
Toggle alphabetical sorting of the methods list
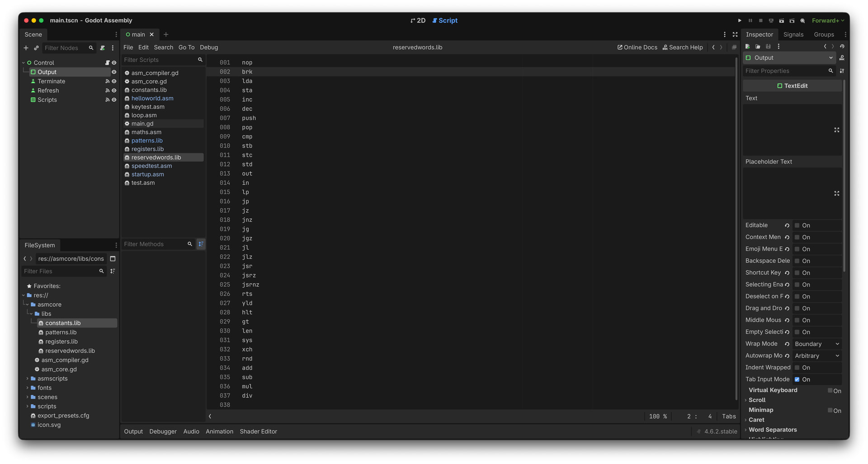[201, 244]
